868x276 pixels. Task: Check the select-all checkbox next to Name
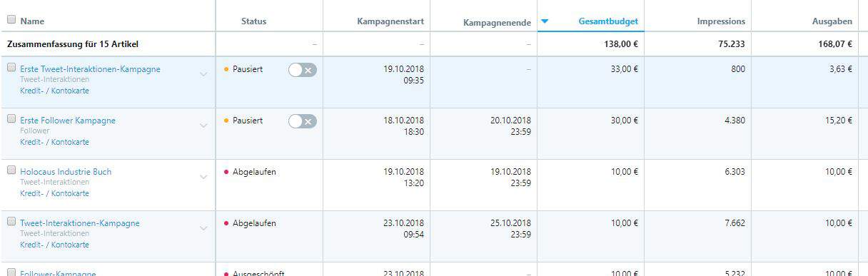11,21
